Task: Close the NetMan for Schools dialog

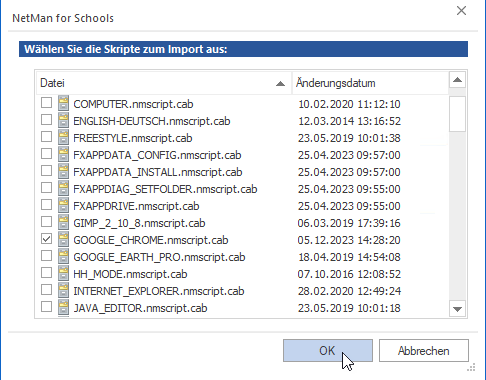Action: [461, 11]
